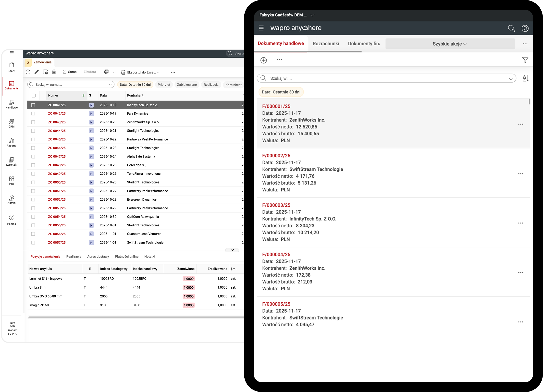The height and width of the screenshot is (392, 543).
Task: Switch to the Rozrachunki tab
Action: (326, 44)
